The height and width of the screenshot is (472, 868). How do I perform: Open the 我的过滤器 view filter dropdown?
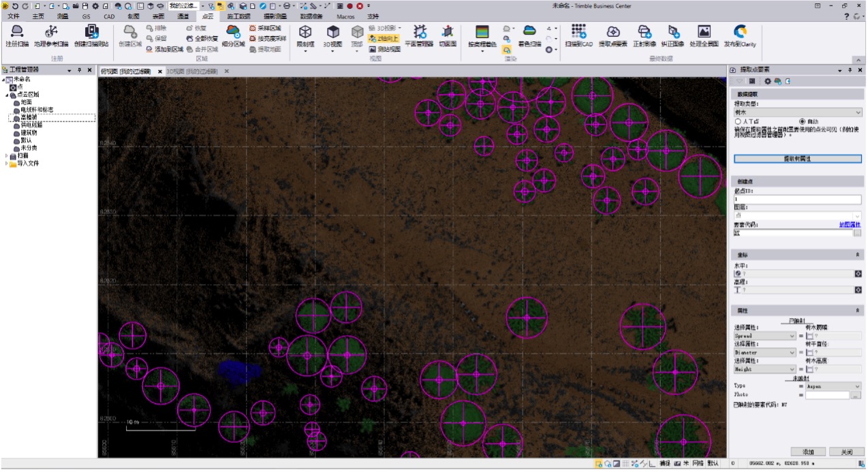click(x=202, y=5)
